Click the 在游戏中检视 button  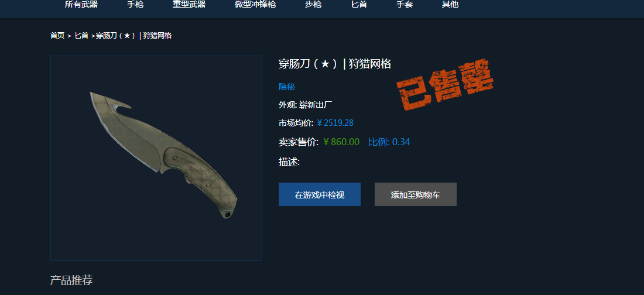(320, 194)
